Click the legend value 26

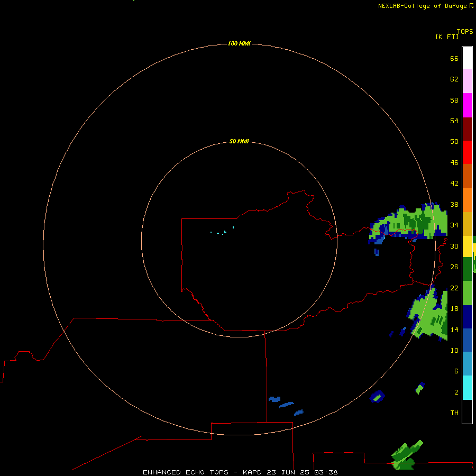click(454, 267)
